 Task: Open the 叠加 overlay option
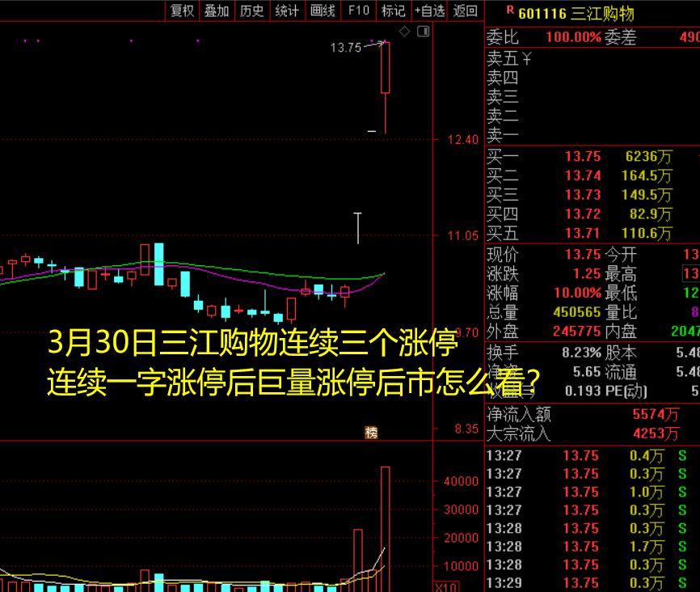tap(216, 11)
